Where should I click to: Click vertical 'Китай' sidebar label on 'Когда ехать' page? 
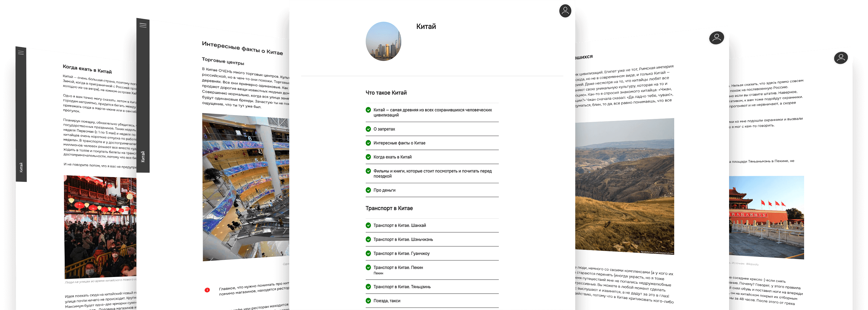tap(21, 167)
